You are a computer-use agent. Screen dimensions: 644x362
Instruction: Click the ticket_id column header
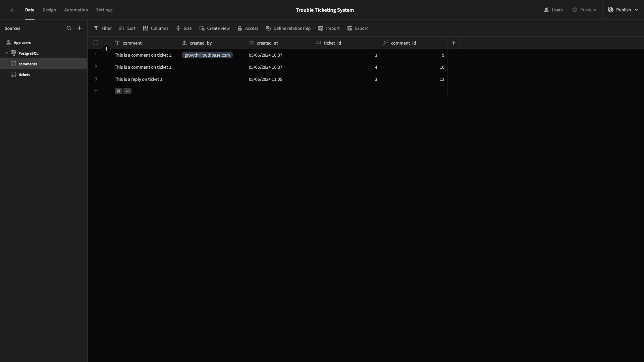(x=346, y=43)
